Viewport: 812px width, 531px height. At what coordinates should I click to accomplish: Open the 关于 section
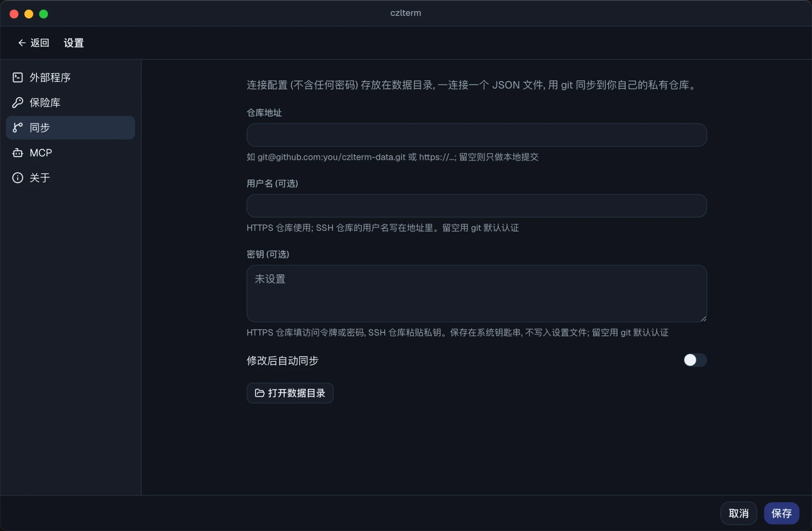point(70,178)
